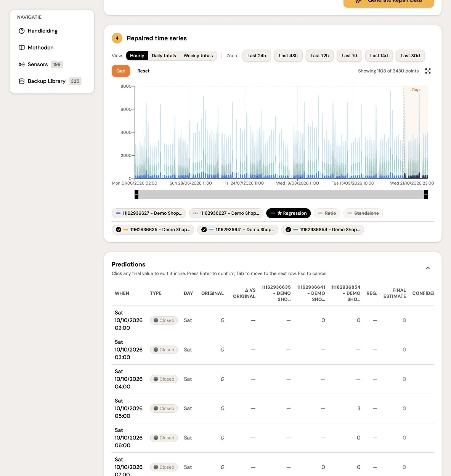Click the WHEN column header
The width and height of the screenshot is (451, 476).
tap(122, 293)
